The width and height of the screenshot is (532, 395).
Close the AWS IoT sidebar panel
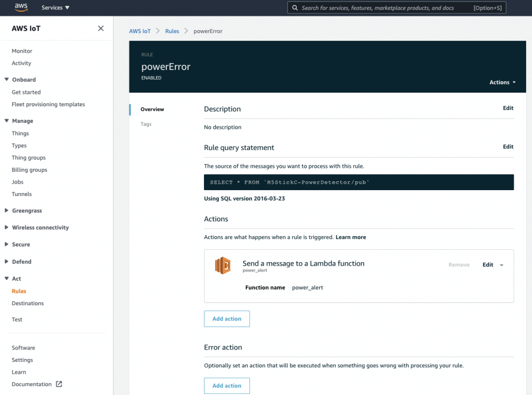tap(100, 28)
